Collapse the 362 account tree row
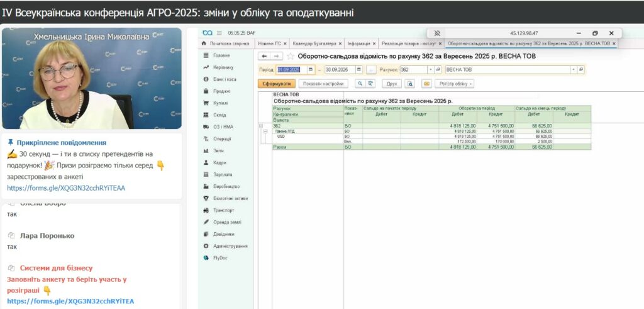Screen dimensions: 644x309 click(x=261, y=126)
